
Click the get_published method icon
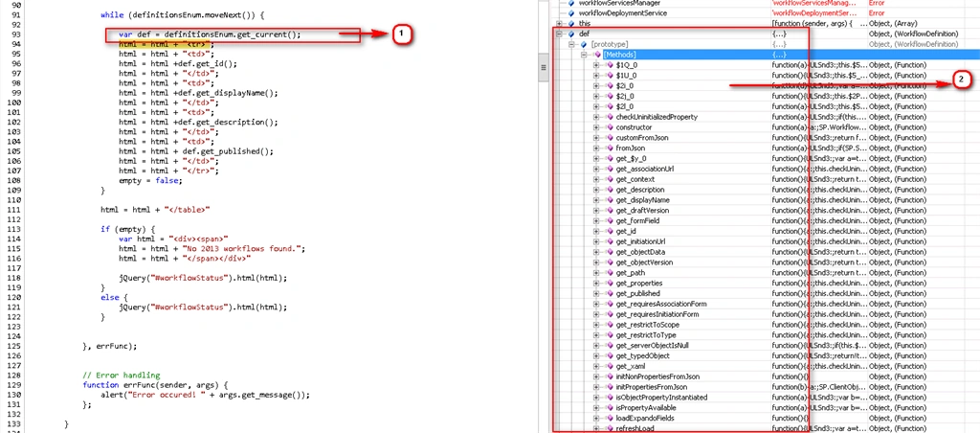point(610,293)
